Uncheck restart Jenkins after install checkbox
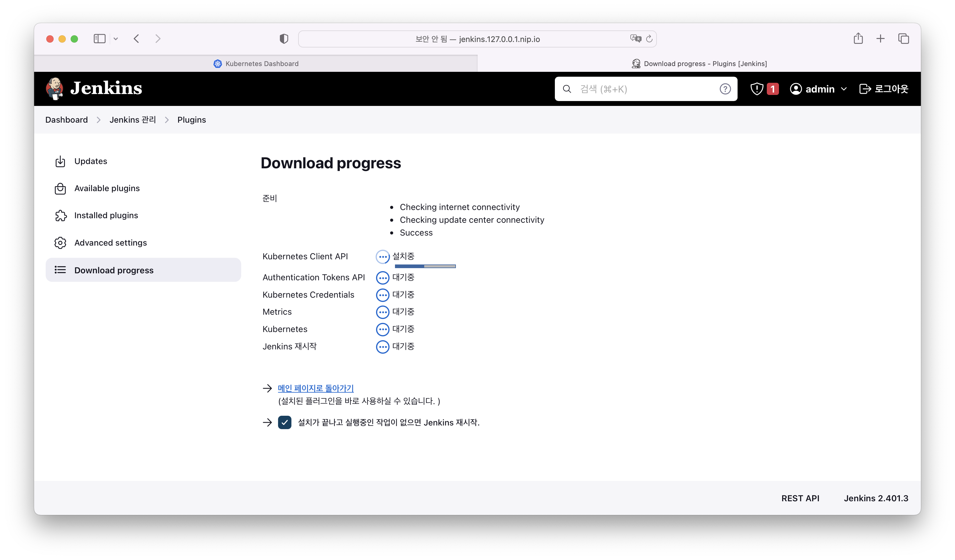Image resolution: width=955 pixels, height=560 pixels. coord(285,422)
